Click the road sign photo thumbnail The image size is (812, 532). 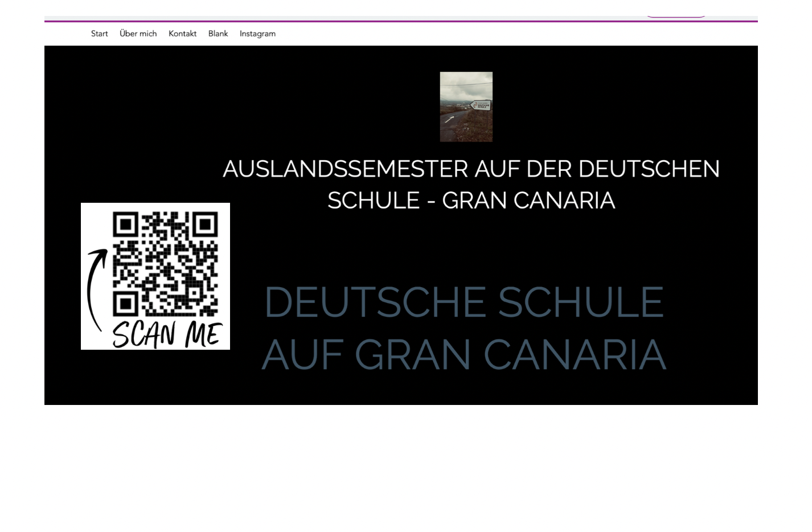coord(466,107)
